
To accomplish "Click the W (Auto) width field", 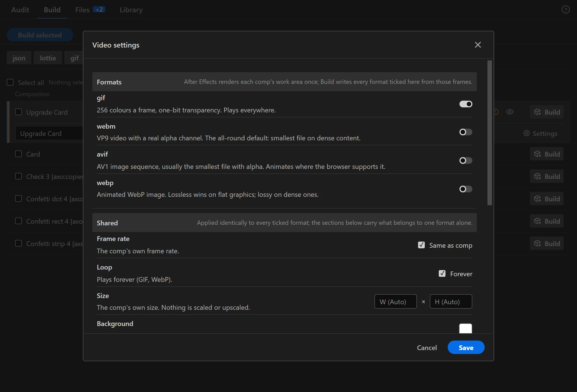I will point(395,301).
